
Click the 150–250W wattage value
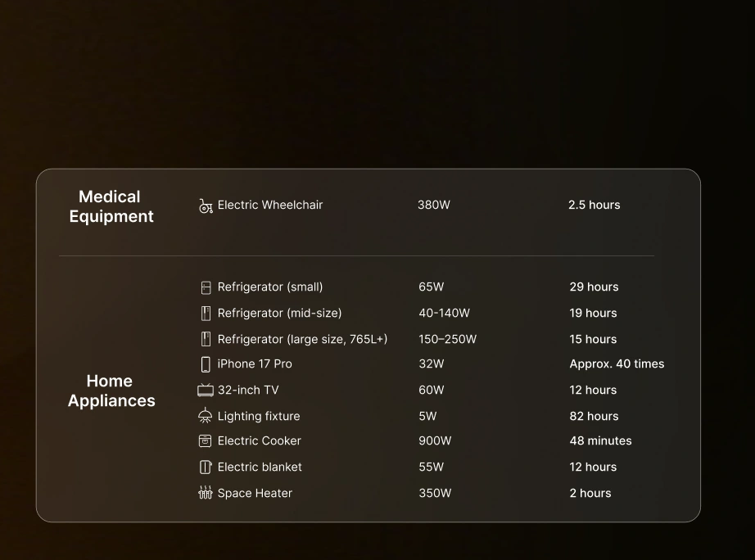[x=447, y=339]
